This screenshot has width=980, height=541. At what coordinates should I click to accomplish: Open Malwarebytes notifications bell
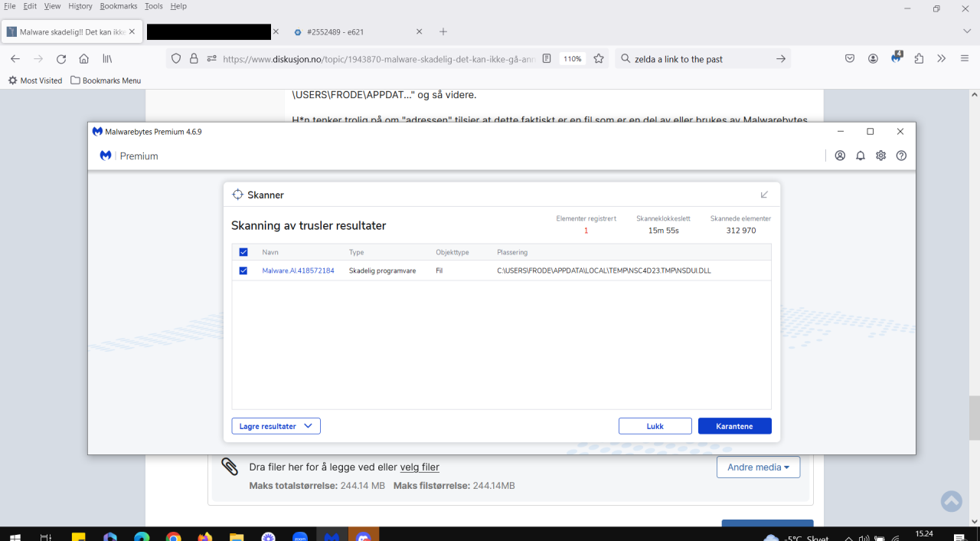pyautogui.click(x=861, y=156)
